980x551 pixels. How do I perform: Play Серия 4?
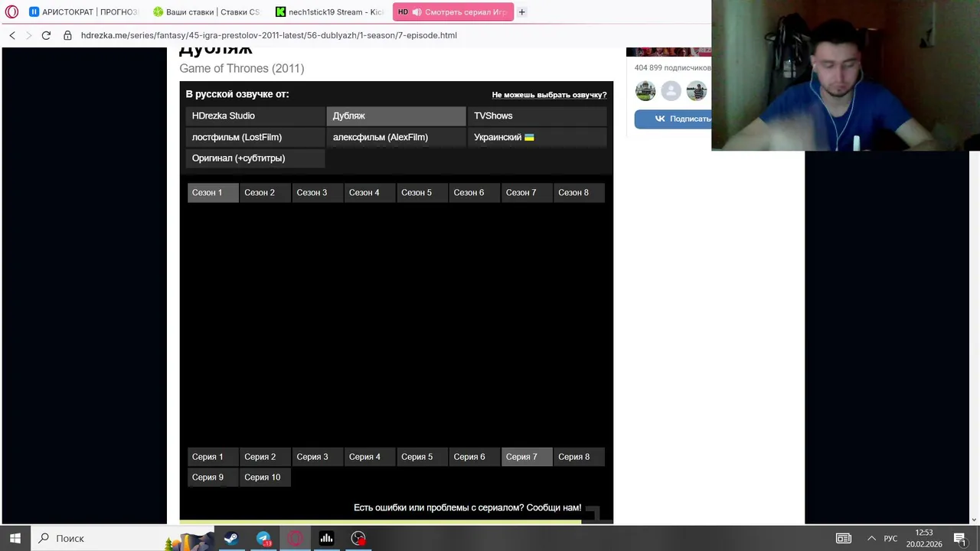(x=370, y=457)
